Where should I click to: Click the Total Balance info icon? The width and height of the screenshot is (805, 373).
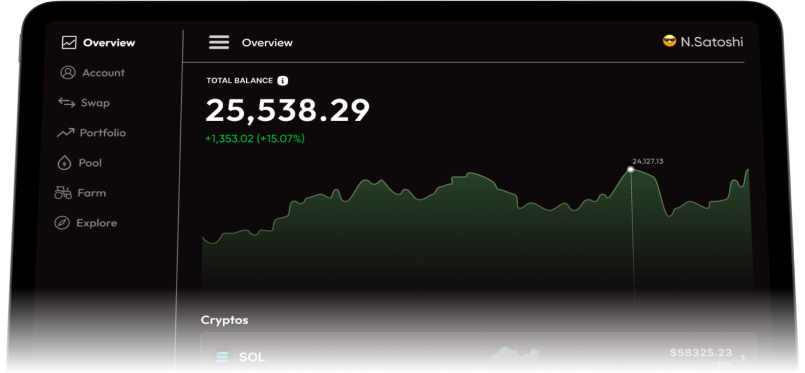[x=282, y=81]
